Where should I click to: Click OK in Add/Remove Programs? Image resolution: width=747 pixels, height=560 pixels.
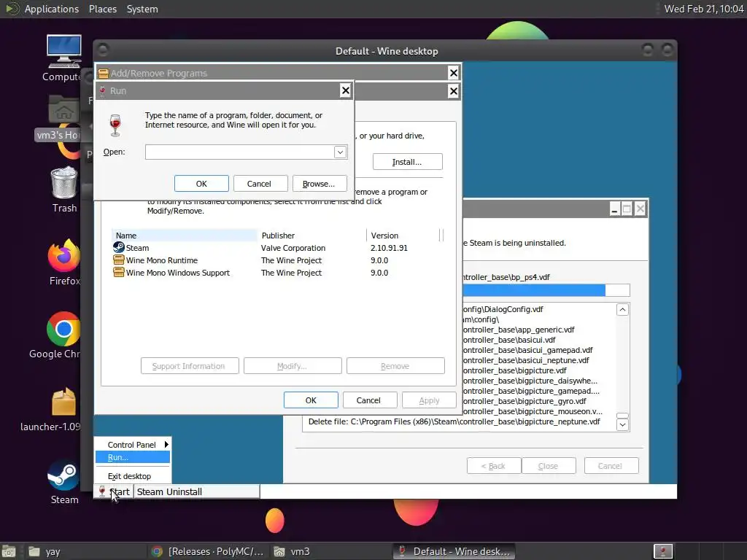click(x=311, y=400)
